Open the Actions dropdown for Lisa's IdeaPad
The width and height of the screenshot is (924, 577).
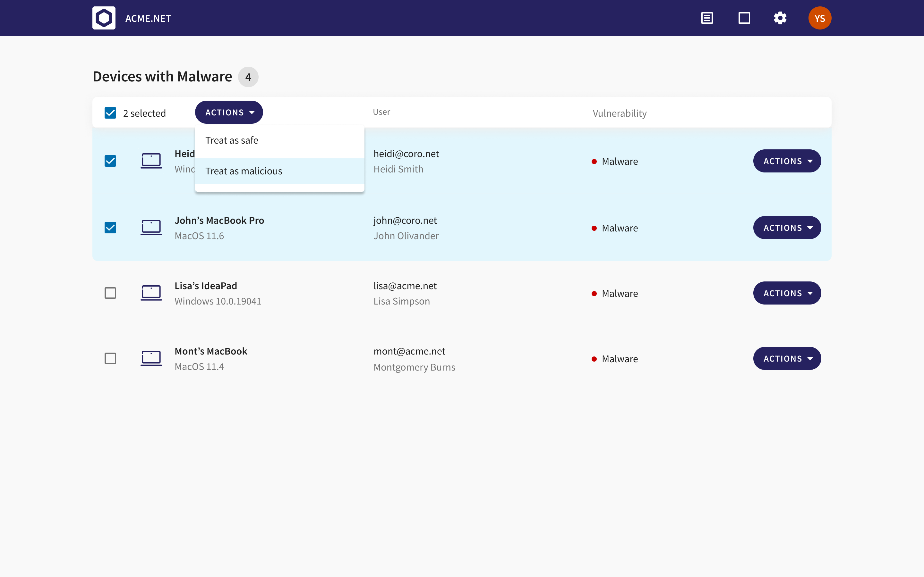pyautogui.click(x=787, y=293)
